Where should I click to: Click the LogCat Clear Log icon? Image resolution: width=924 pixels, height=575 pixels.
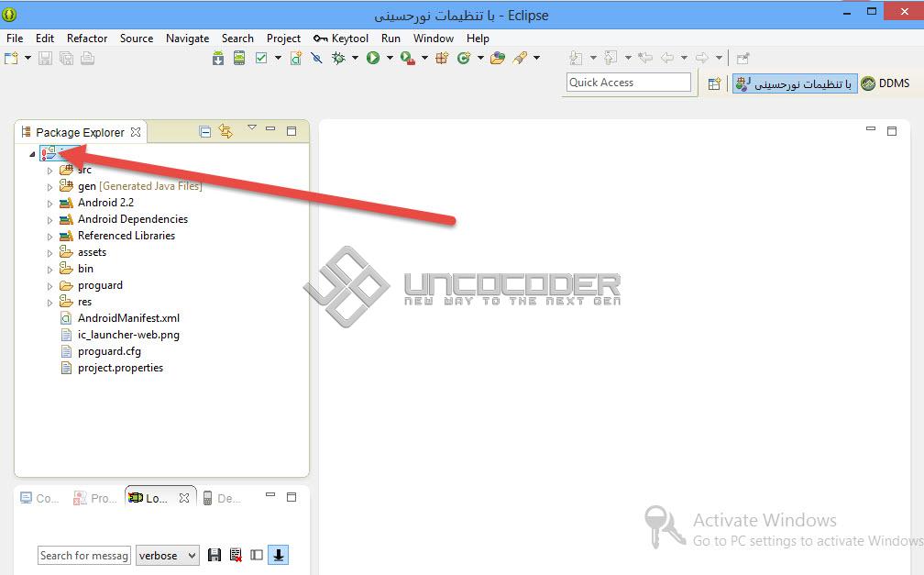click(236, 555)
